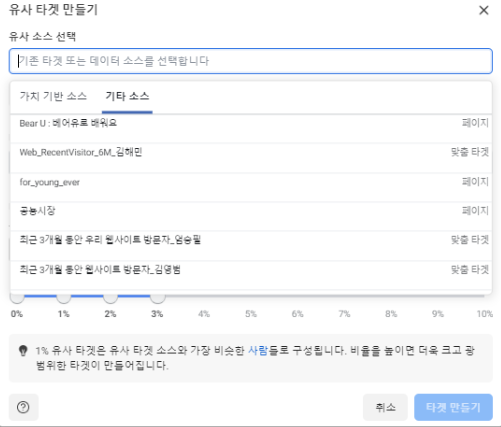Select the 기타 소스 tab
The image size is (501, 427).
point(127,96)
